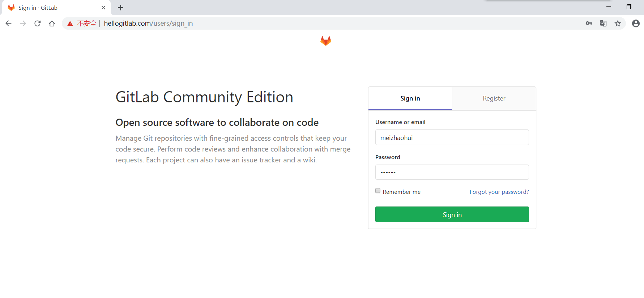Minimize the browser window

(609, 7)
